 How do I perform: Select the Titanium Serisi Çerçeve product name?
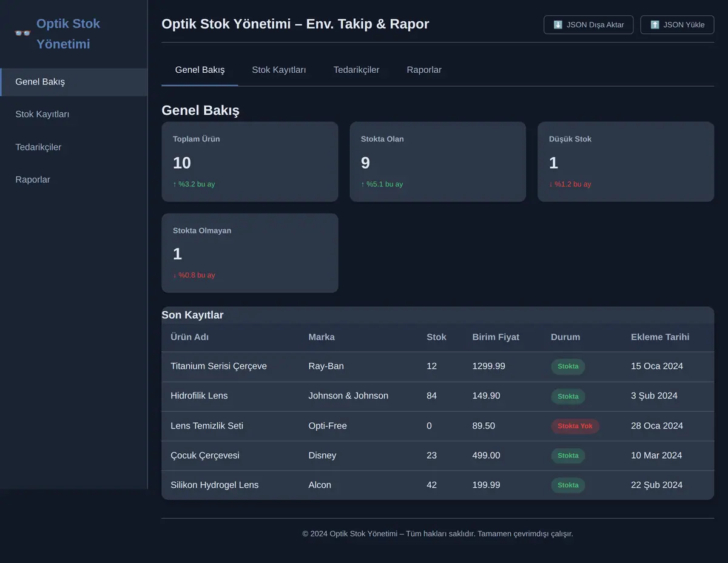click(x=218, y=366)
